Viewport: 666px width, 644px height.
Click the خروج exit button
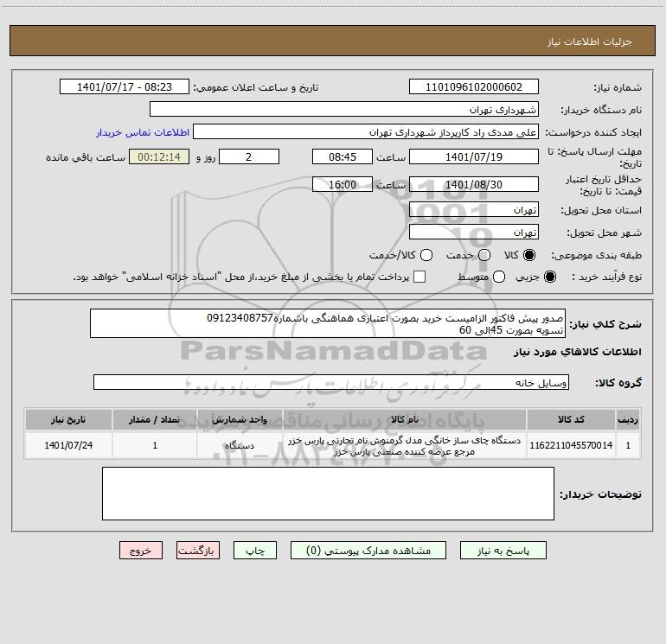click(141, 550)
